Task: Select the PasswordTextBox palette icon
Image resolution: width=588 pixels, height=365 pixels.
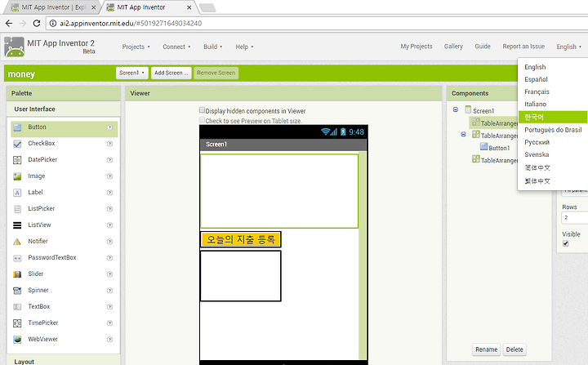Action: coord(17,258)
